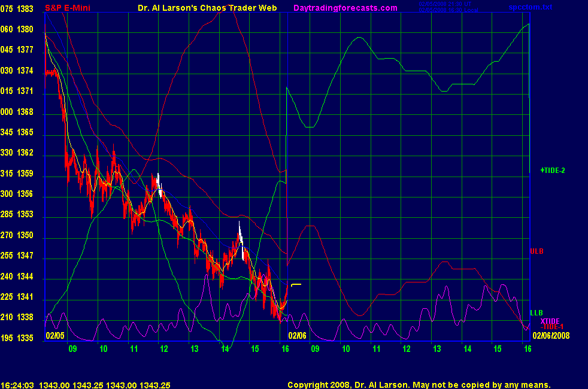The height and width of the screenshot is (389, 588).
Task: Select the magenta XTIDE legend label
Action: click(x=550, y=321)
